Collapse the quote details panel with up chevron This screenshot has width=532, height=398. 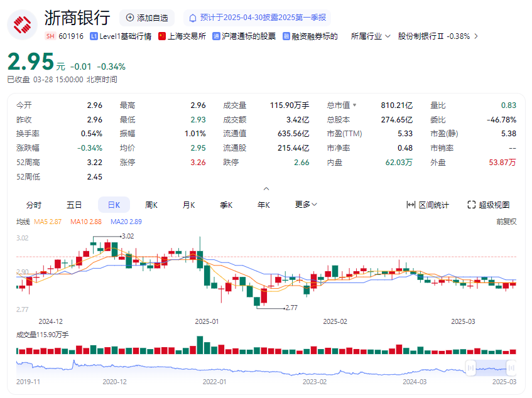tap(266, 188)
